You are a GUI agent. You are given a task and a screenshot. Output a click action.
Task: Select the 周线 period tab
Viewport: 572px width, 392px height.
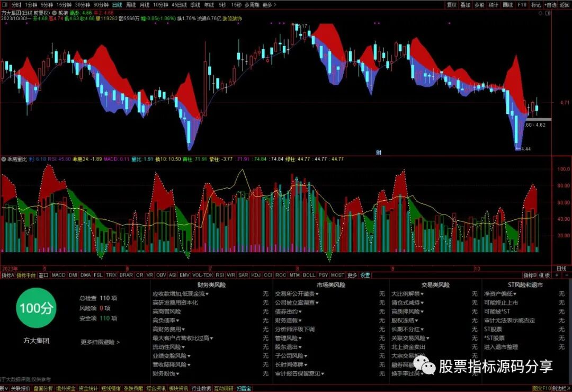131,5
